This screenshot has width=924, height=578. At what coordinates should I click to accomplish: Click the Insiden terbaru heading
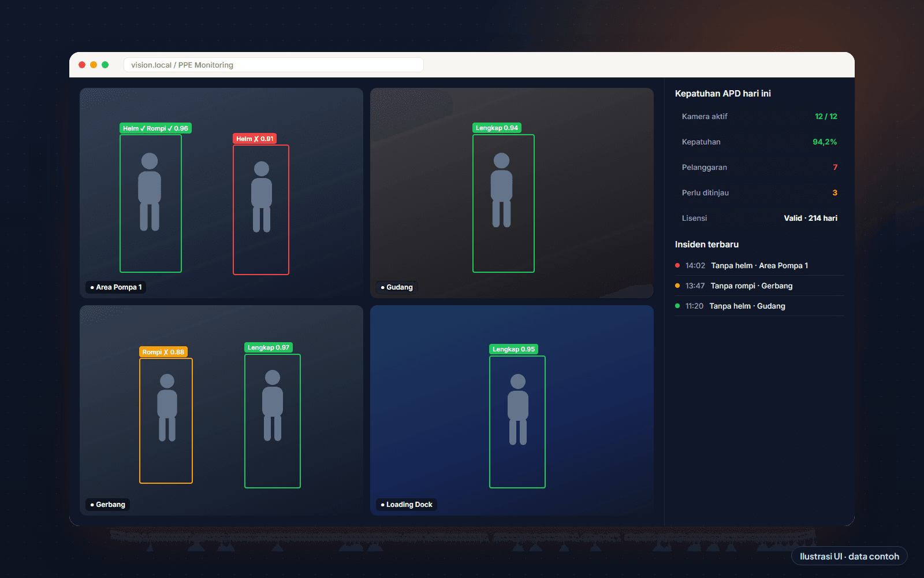(707, 244)
